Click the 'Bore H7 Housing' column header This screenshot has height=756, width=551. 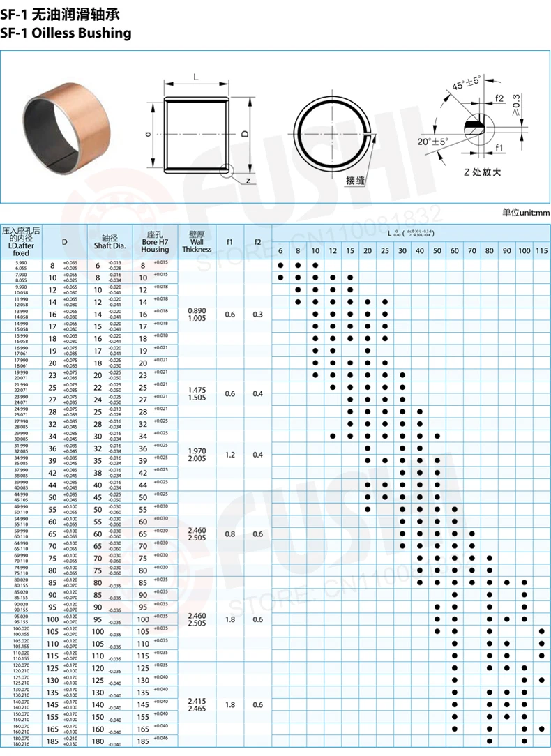tap(155, 242)
